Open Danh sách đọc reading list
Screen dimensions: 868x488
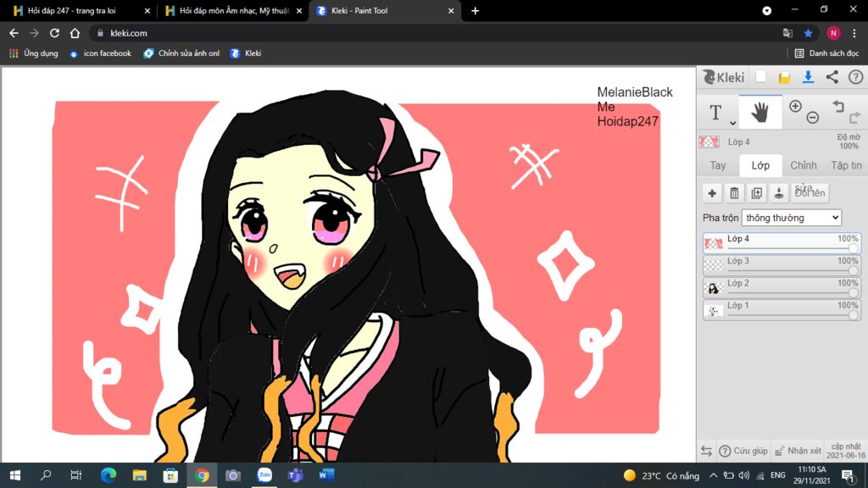pyautogui.click(x=827, y=53)
